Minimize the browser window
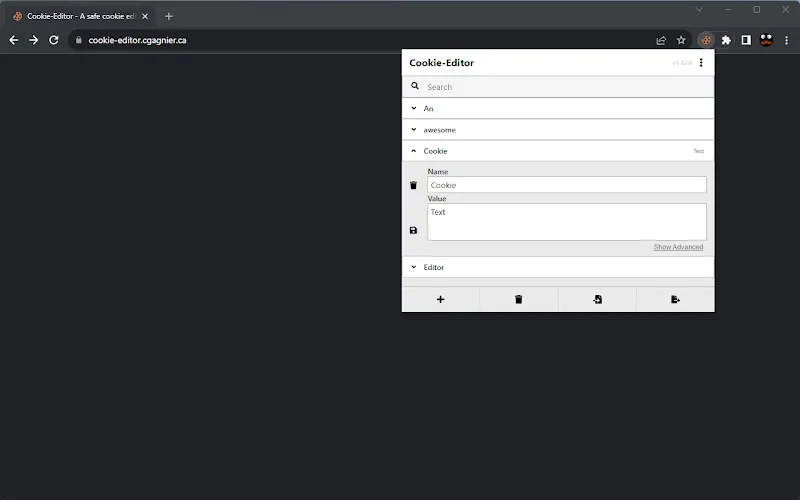This screenshot has width=800, height=500. click(x=728, y=9)
